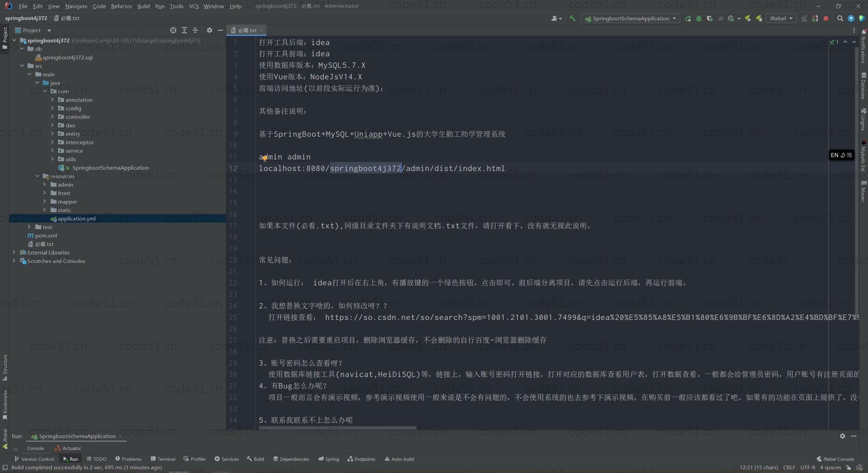Screen dimensions: 868x473
Task: Click the Build project hammer icon
Action: (x=572, y=18)
